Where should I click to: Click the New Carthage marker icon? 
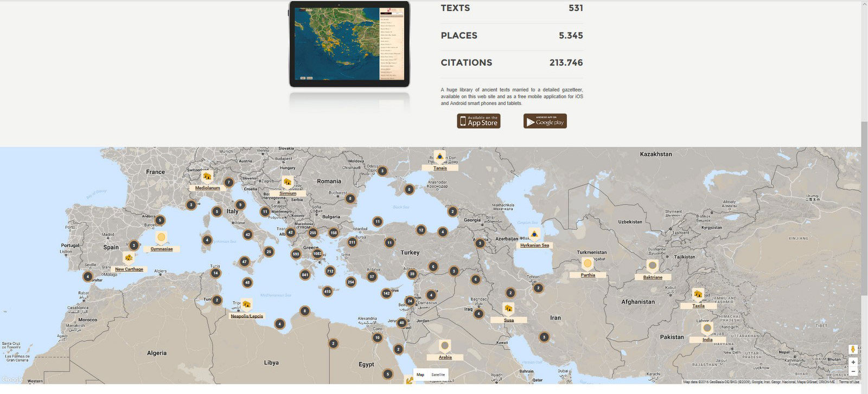click(129, 257)
